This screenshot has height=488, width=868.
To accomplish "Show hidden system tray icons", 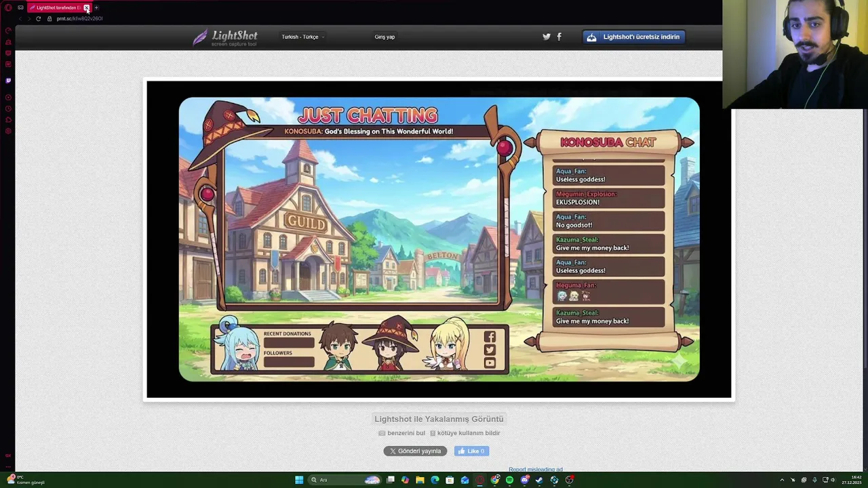I will pos(782,480).
